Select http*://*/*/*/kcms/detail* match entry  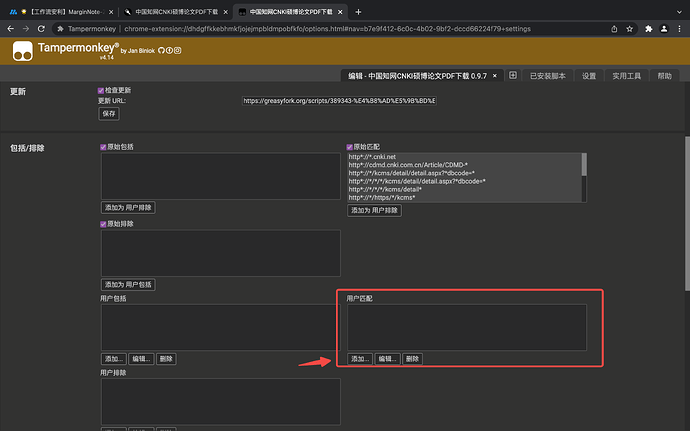(385, 189)
